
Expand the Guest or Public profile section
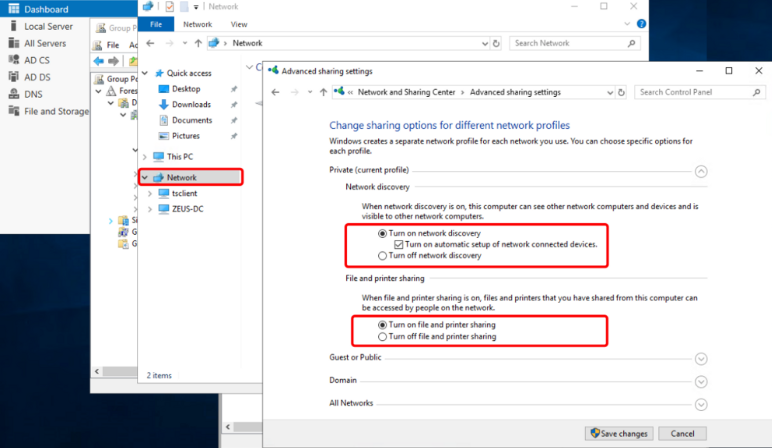point(700,358)
